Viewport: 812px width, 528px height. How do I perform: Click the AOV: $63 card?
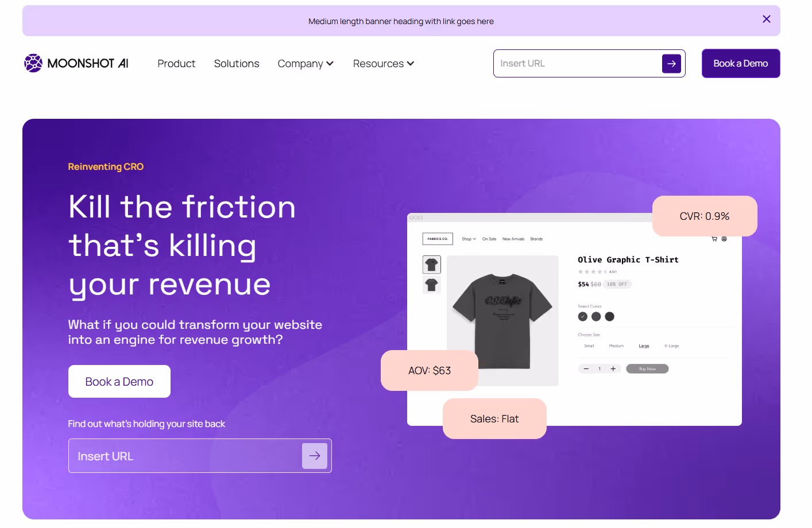click(x=430, y=370)
